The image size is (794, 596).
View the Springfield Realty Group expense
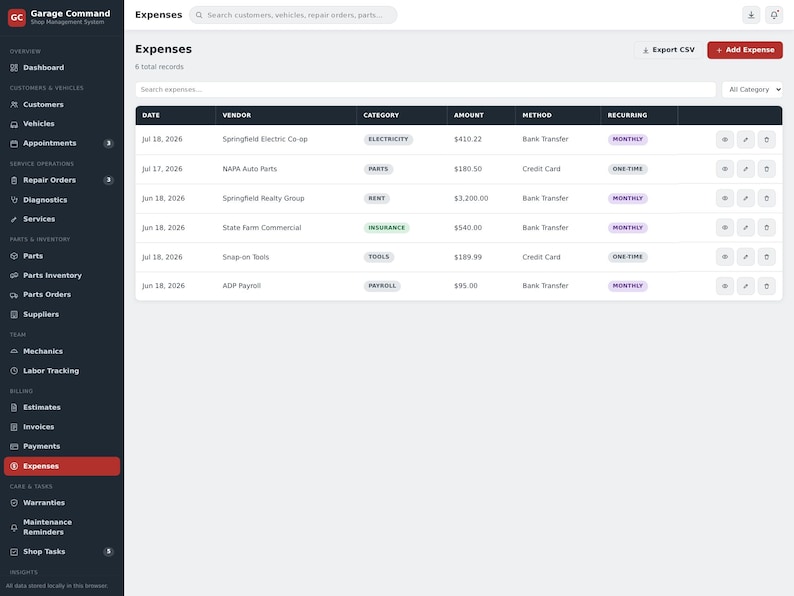coord(725,198)
